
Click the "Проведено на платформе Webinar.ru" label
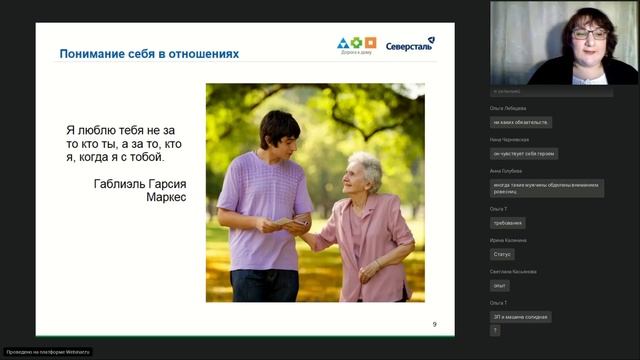(48, 352)
